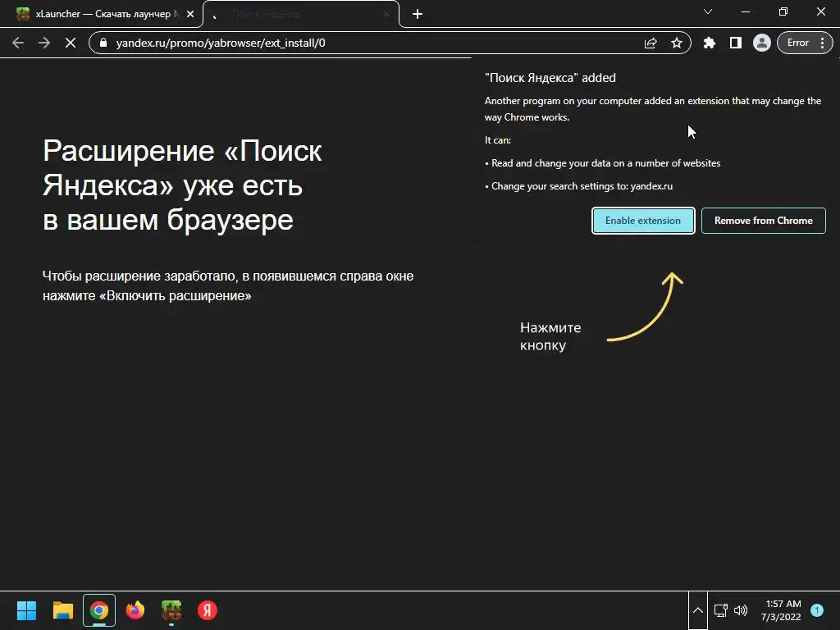Click Chrome icon in taskbar
This screenshot has height=630, width=840.
pyautogui.click(x=99, y=610)
